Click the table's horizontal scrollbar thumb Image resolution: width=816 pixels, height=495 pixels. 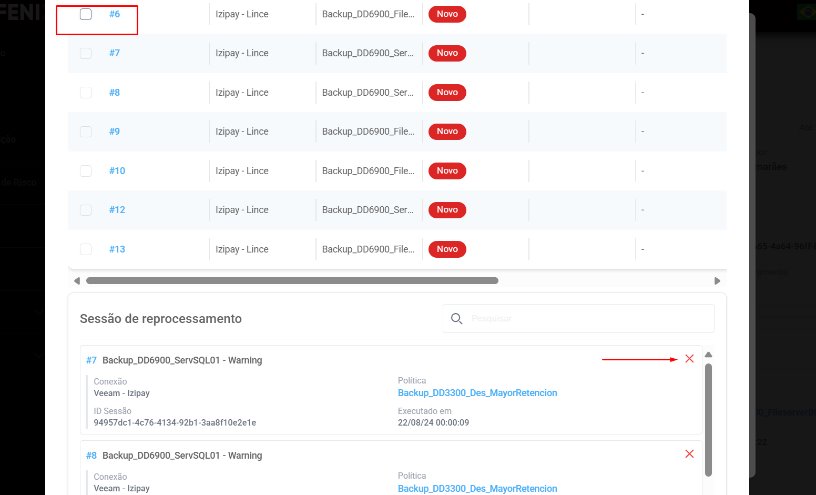[x=290, y=281]
